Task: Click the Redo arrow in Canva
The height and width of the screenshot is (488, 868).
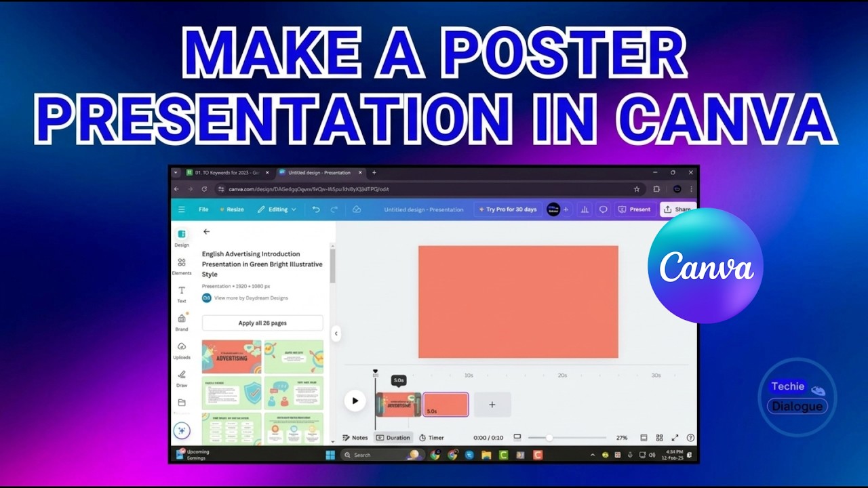Action: (334, 209)
